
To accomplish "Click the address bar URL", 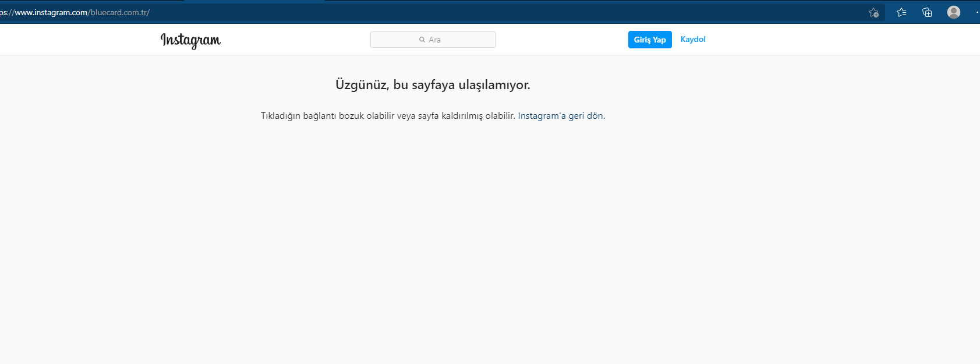I will point(75,12).
